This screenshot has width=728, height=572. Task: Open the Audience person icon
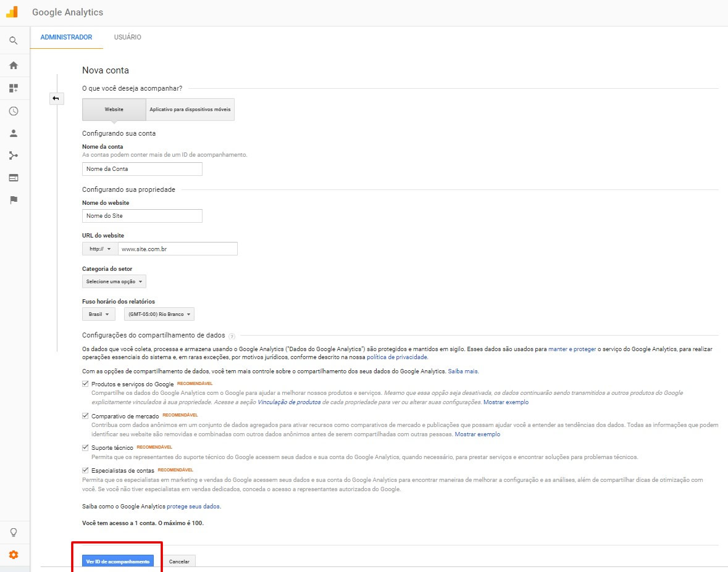tap(13, 133)
